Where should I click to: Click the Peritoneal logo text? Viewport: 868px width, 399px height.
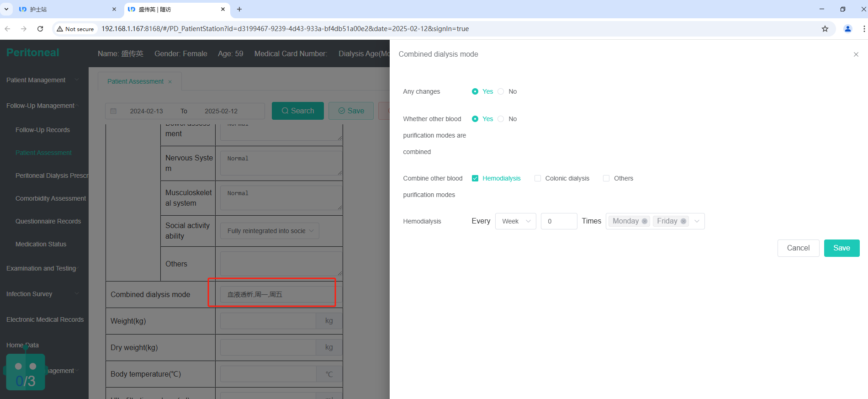32,53
